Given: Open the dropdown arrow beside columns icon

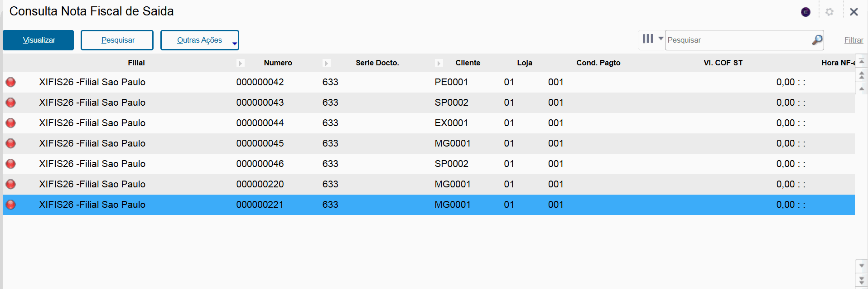Looking at the screenshot, I should (x=661, y=39).
